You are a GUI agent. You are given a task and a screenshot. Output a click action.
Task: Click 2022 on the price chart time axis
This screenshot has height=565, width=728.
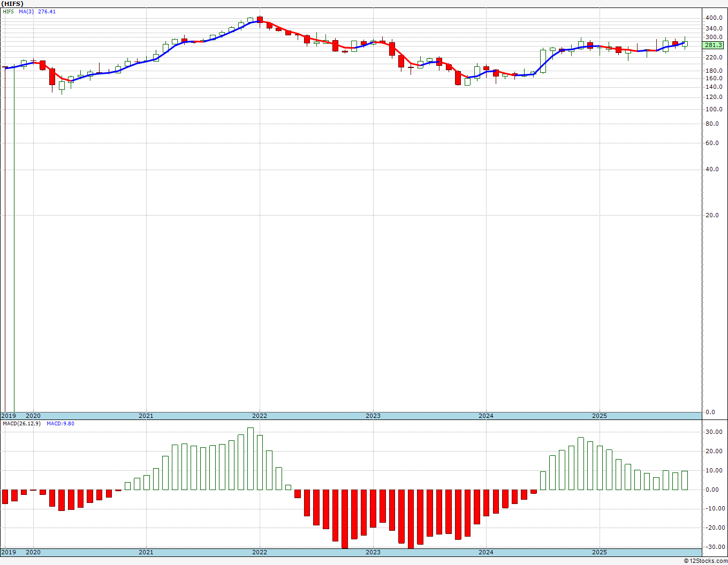pyautogui.click(x=260, y=416)
